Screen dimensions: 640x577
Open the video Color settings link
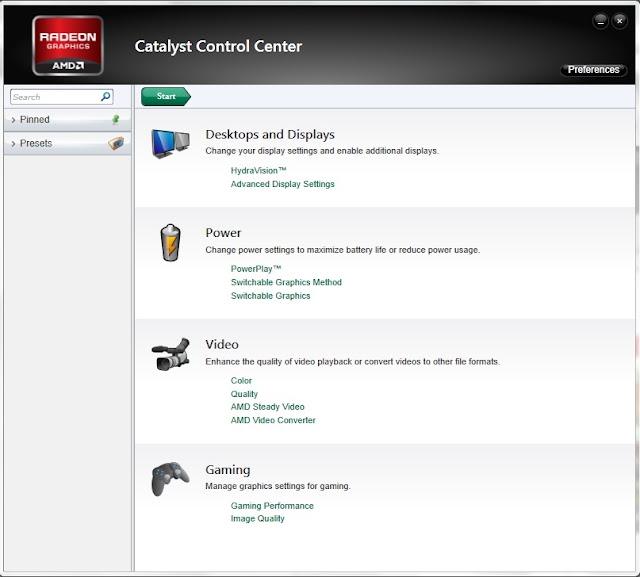pos(241,381)
